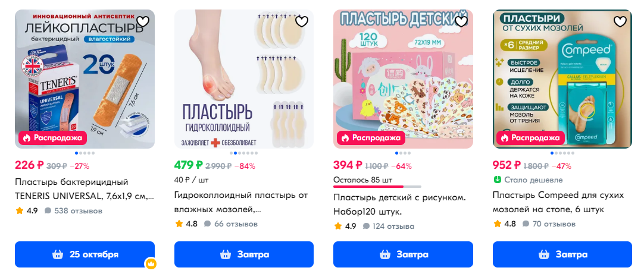
Task: Click green Стало дешевле price drop icon
Action: pos(498,180)
